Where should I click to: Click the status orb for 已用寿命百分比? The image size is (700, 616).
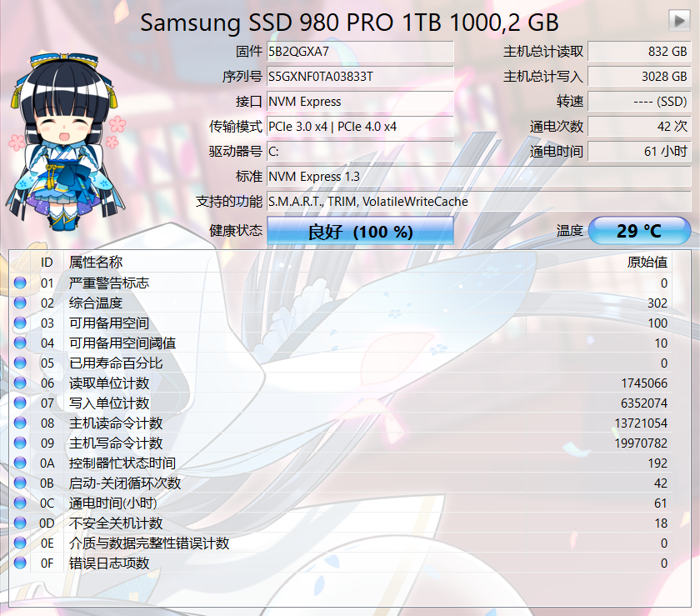(x=20, y=363)
